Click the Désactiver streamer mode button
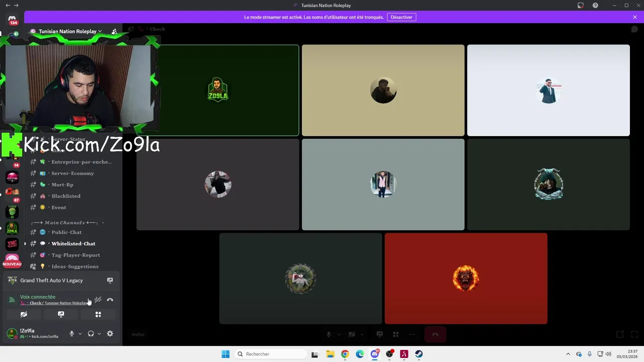This screenshot has height=362, width=644. [x=401, y=17]
